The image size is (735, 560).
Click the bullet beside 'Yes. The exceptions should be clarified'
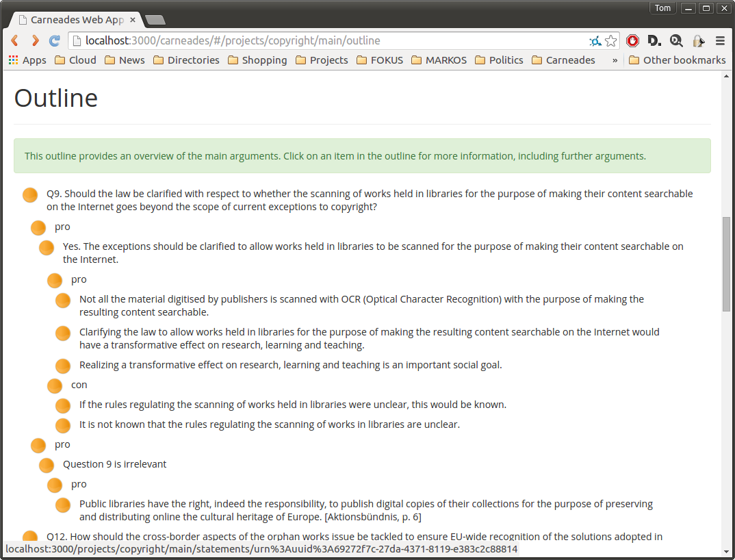pyautogui.click(x=47, y=248)
